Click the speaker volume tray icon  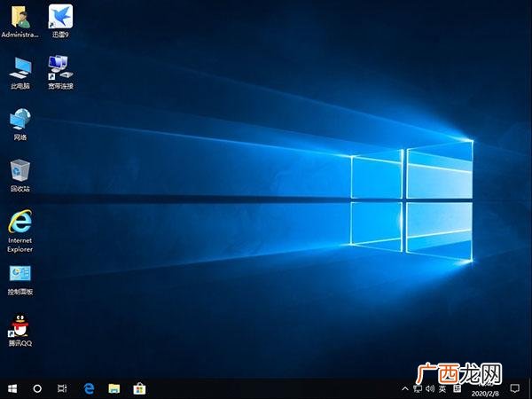[x=430, y=388]
